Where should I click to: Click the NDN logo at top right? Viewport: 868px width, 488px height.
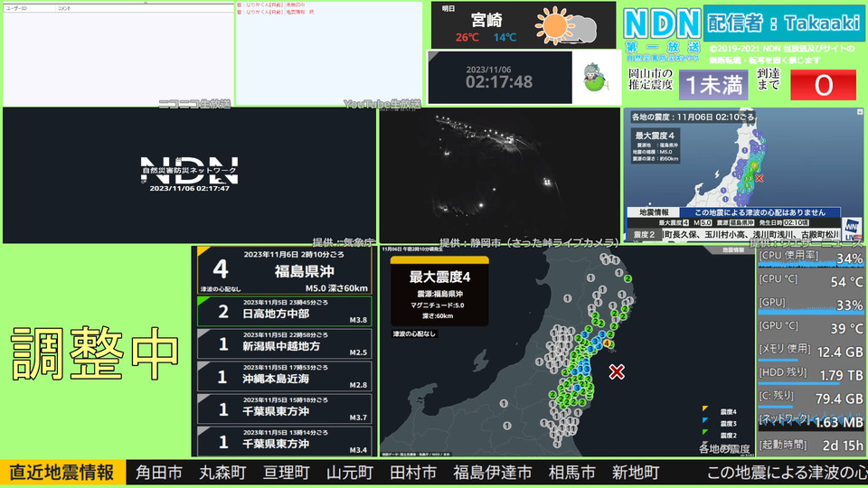click(x=662, y=24)
